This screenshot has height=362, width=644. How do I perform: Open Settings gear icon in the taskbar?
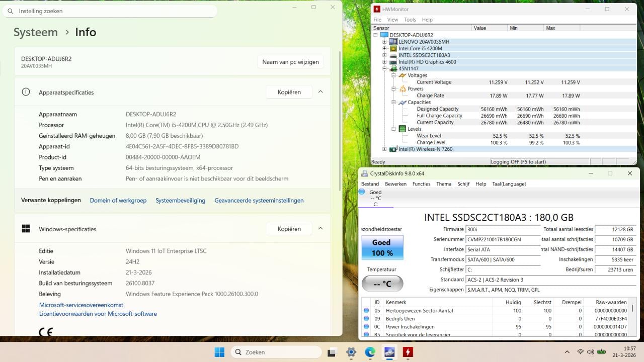click(351, 352)
